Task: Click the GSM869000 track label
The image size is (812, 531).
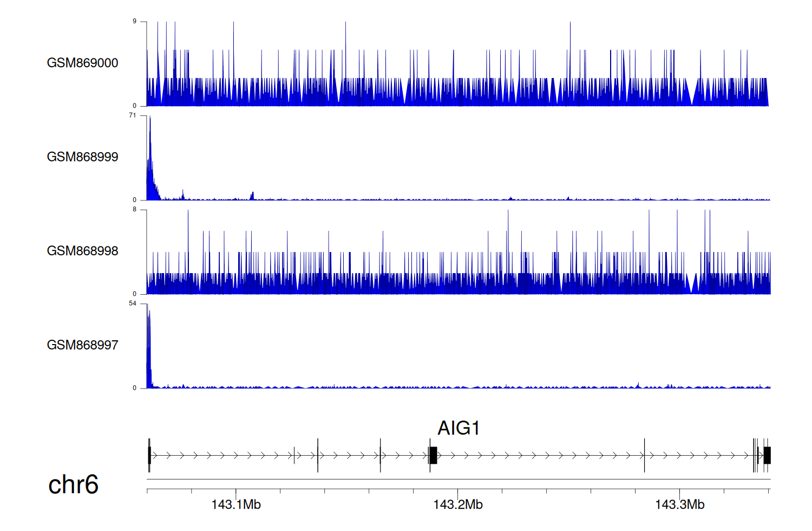Action: 82,63
